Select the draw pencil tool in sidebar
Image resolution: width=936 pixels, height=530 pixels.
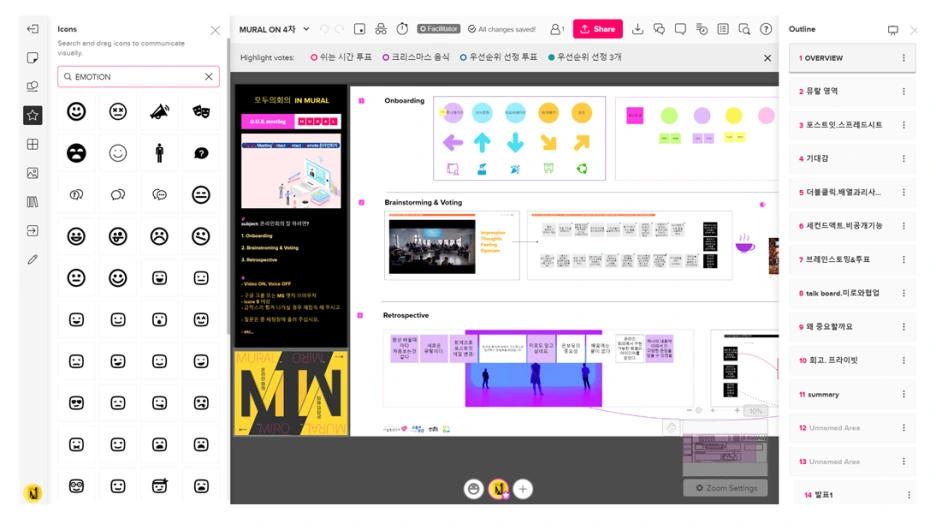point(33,260)
